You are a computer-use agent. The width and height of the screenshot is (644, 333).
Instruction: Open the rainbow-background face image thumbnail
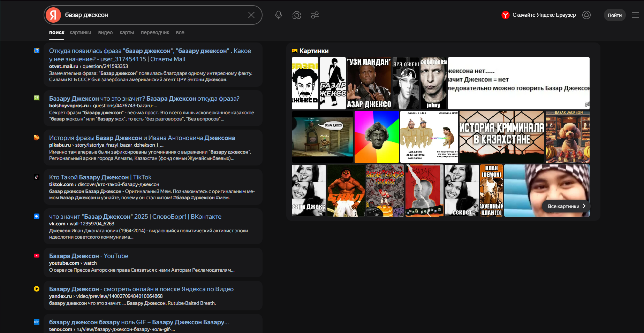click(377, 137)
